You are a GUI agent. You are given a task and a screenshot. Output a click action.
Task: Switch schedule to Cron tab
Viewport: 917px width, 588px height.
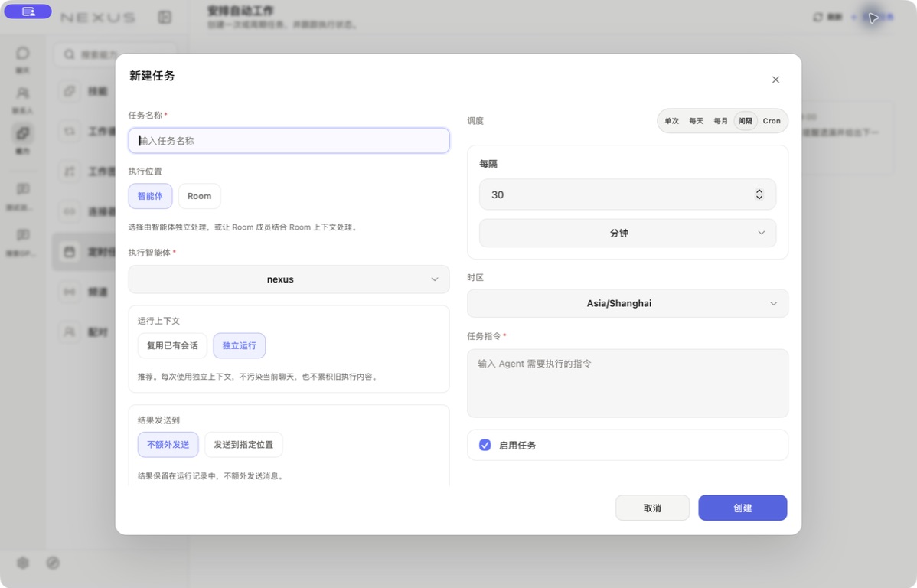coord(772,121)
